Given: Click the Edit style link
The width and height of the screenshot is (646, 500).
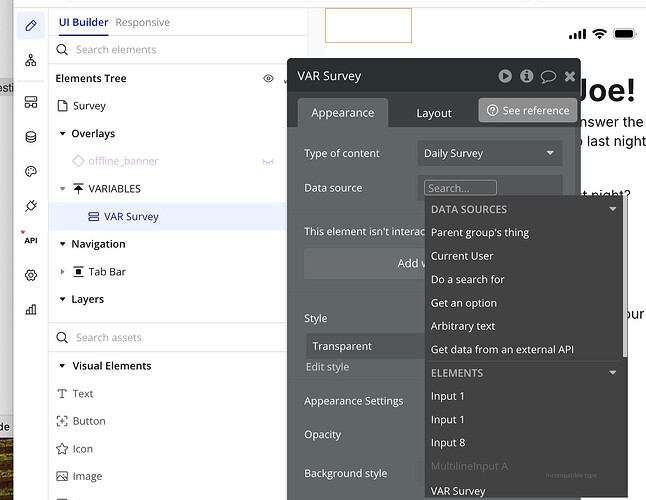Looking at the screenshot, I should pyautogui.click(x=328, y=367).
